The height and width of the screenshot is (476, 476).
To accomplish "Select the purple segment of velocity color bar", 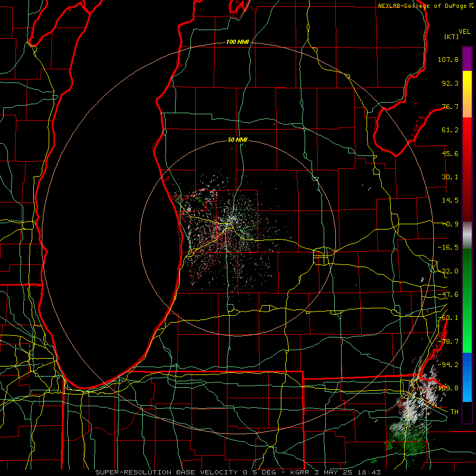I will tap(467, 59).
